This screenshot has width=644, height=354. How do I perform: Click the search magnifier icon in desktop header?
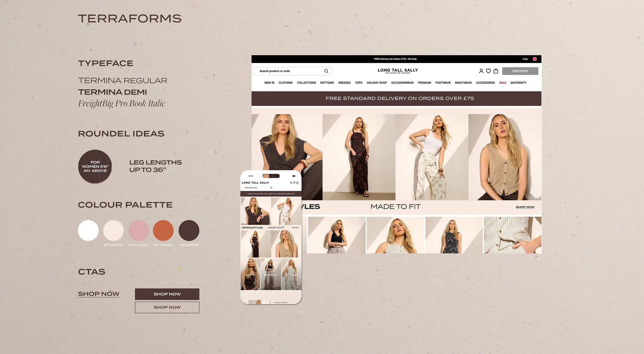point(326,71)
